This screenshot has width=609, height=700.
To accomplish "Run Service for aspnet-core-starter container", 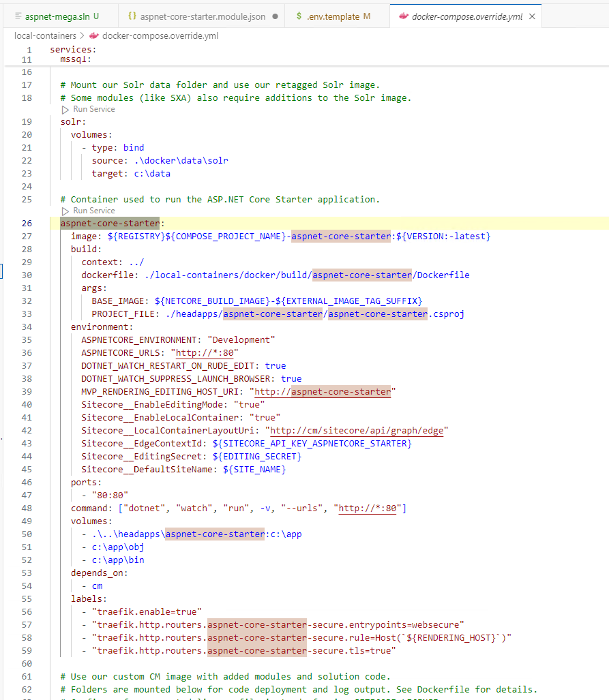I will point(93,211).
